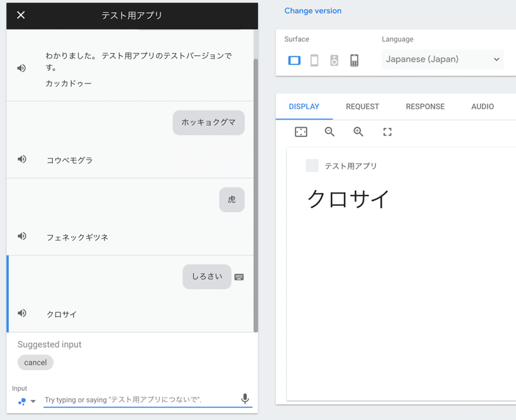Click the コウベモグラ response text
The height and width of the screenshot is (420, 516).
pyautogui.click(x=70, y=160)
